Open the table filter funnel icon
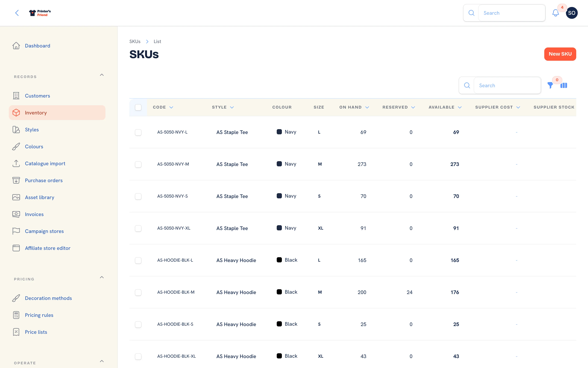 550,85
